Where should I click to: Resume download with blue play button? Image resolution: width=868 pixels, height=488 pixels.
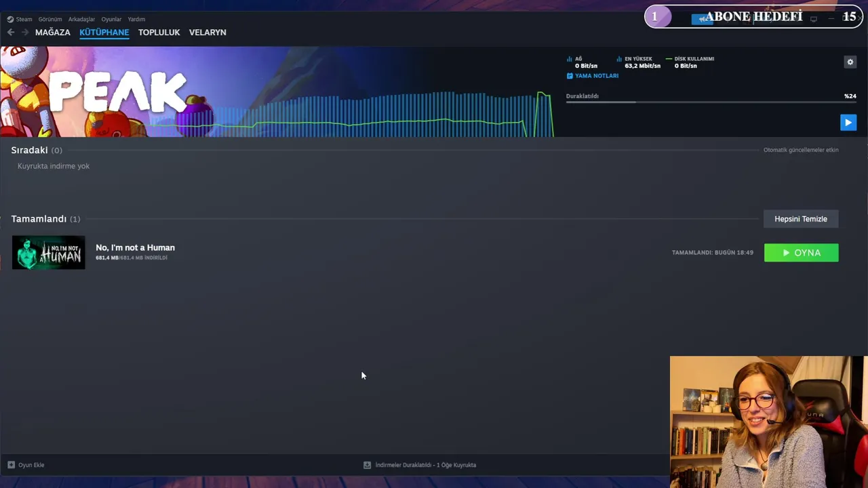[x=848, y=122]
